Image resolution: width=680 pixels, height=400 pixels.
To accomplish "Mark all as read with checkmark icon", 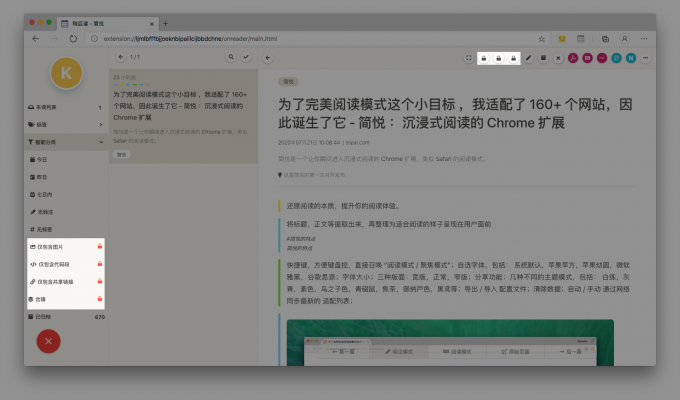I will [x=246, y=58].
